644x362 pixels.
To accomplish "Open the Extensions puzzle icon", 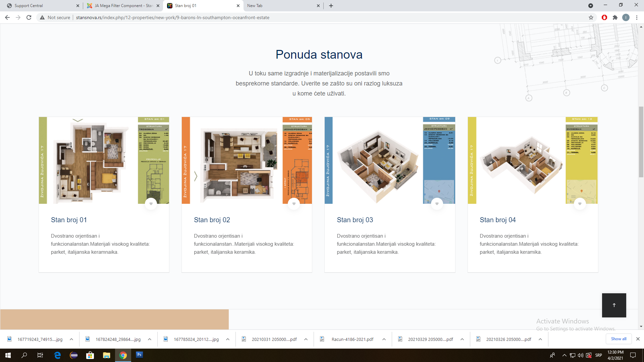I will pos(615,17).
